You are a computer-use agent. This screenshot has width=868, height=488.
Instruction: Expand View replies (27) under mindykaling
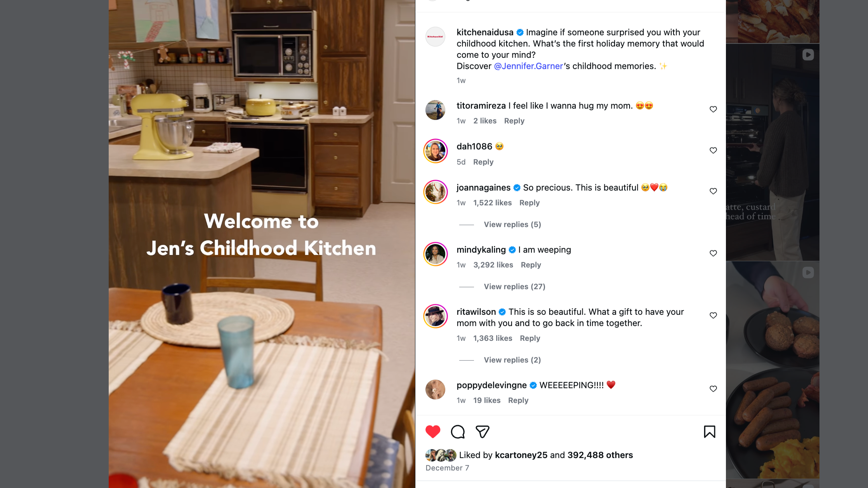(x=514, y=287)
